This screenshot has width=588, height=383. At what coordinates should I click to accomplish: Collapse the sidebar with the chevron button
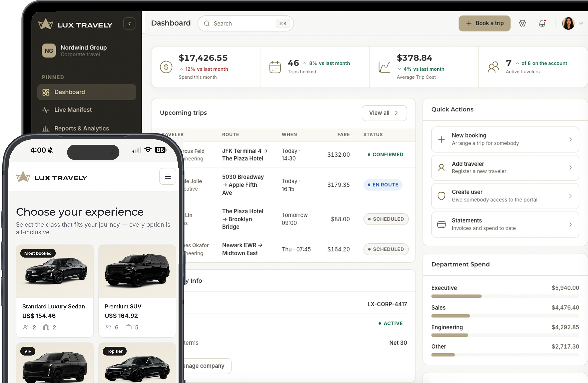[x=129, y=24]
